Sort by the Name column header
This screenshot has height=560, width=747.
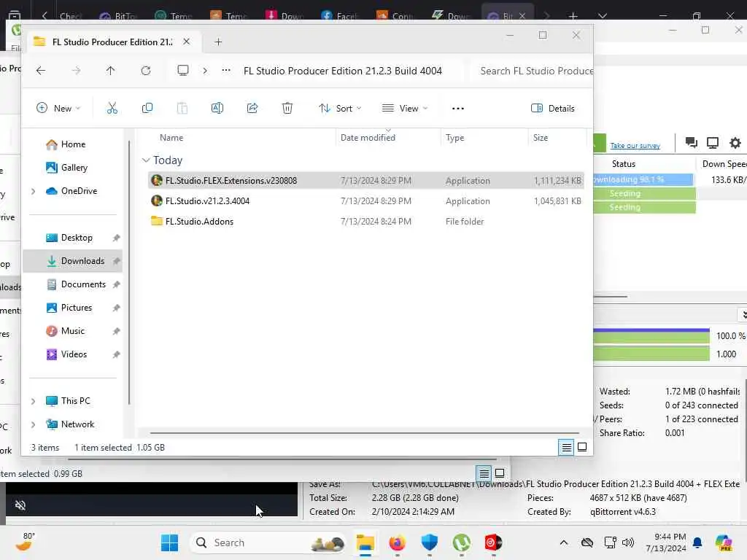pyautogui.click(x=171, y=138)
